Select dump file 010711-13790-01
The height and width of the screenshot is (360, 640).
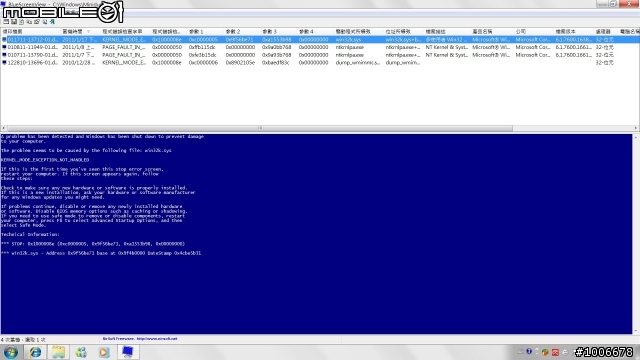click(33, 55)
